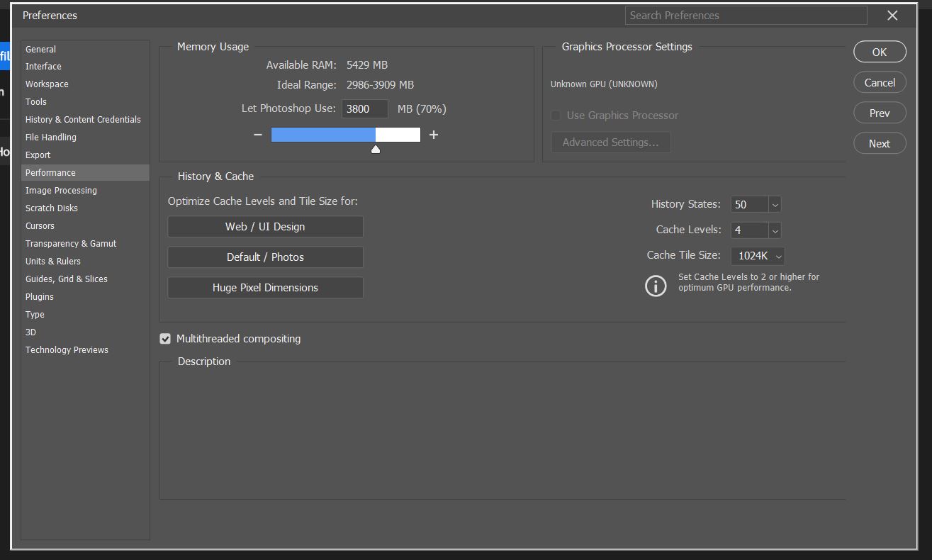
Task: Click the MB (70%) label
Action: click(x=422, y=109)
